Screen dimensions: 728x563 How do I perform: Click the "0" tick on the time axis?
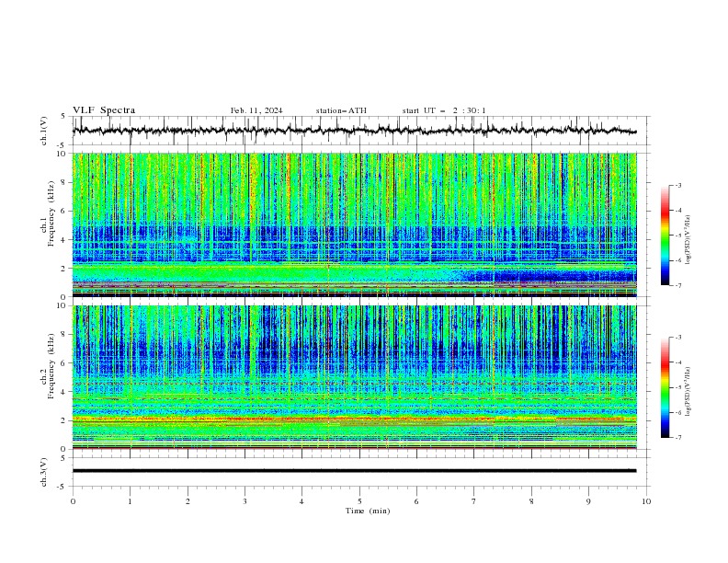click(73, 501)
